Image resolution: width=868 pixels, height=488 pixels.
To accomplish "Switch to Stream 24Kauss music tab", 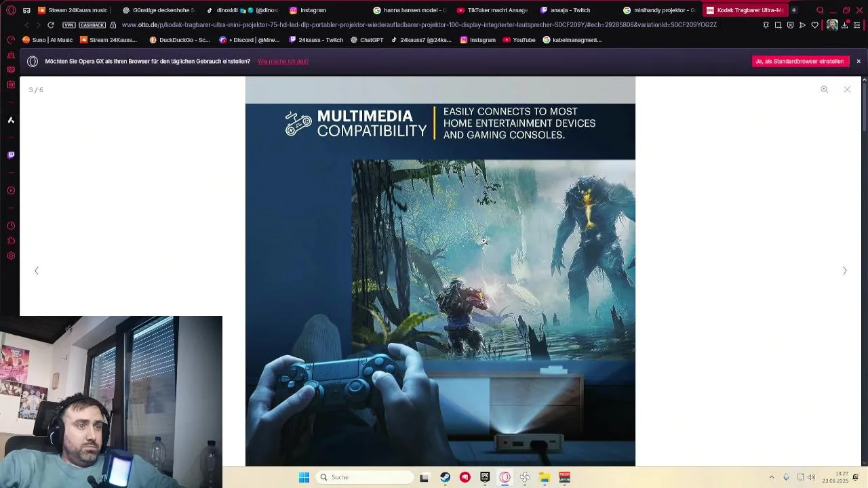I will coord(74,10).
